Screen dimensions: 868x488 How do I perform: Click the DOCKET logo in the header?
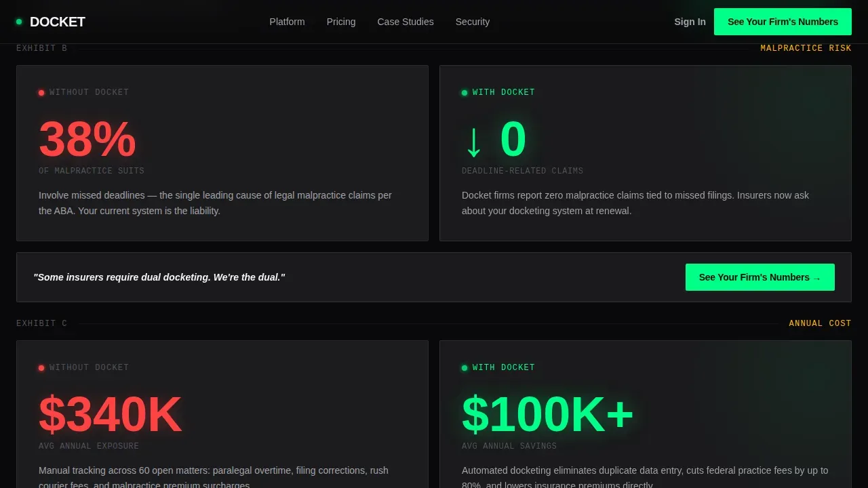[x=58, y=22]
